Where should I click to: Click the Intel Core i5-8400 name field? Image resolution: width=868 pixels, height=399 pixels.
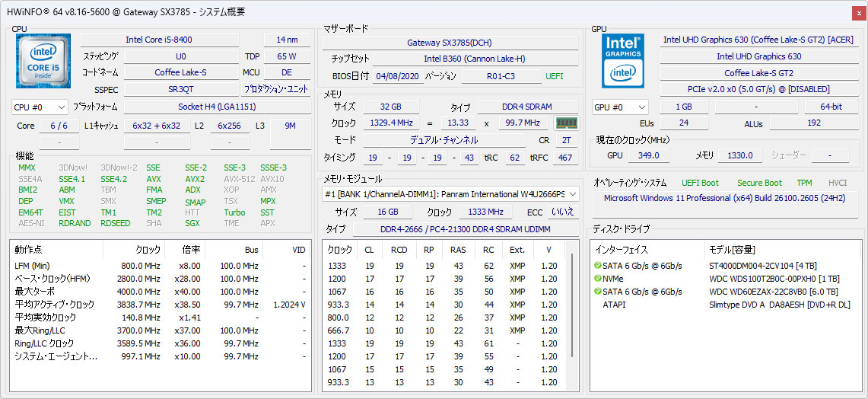(160, 40)
